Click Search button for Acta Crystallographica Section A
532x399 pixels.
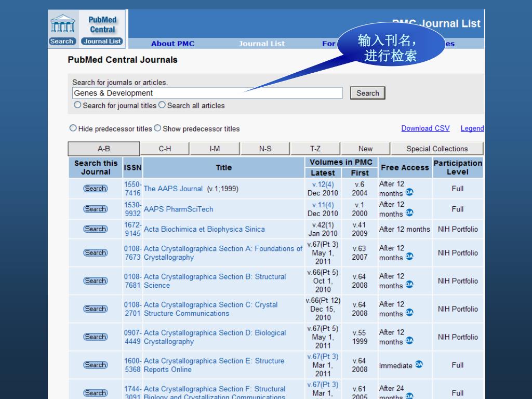point(96,253)
